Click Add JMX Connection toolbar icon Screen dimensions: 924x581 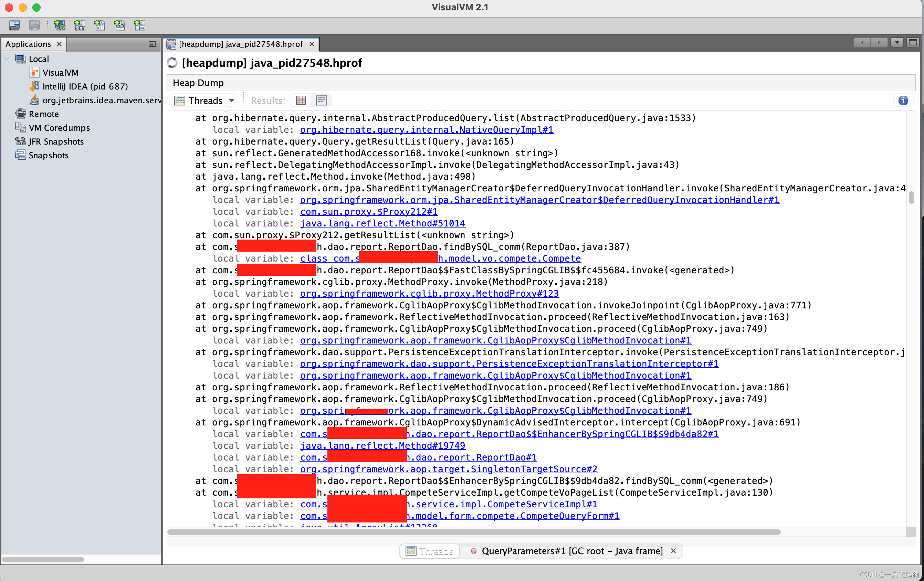(80, 25)
